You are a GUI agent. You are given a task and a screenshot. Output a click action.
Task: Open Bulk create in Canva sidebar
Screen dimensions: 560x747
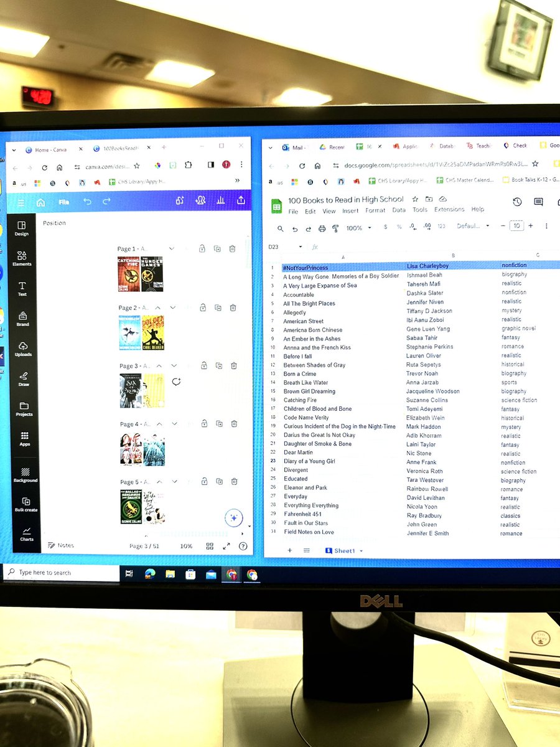pos(26,504)
